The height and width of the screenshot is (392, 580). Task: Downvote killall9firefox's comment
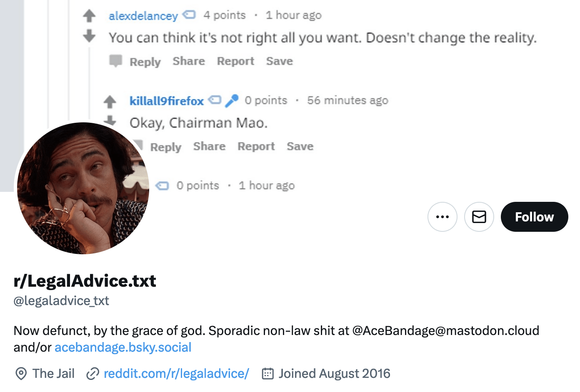tap(110, 121)
